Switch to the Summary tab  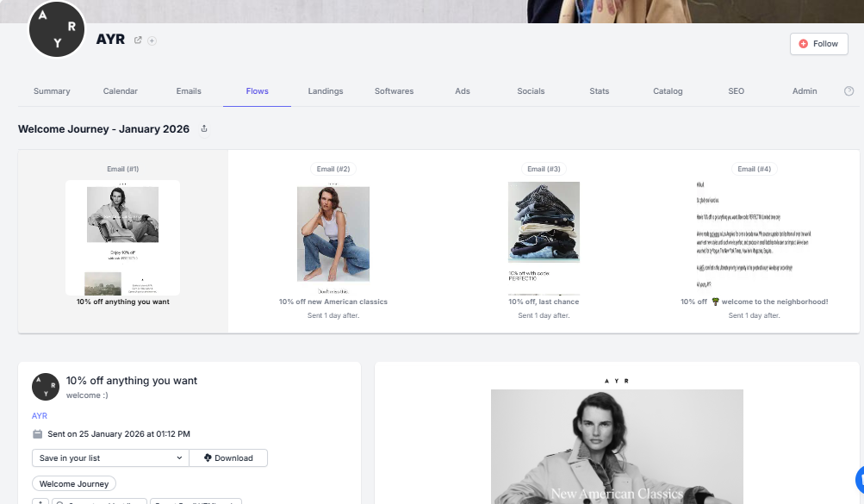click(52, 91)
